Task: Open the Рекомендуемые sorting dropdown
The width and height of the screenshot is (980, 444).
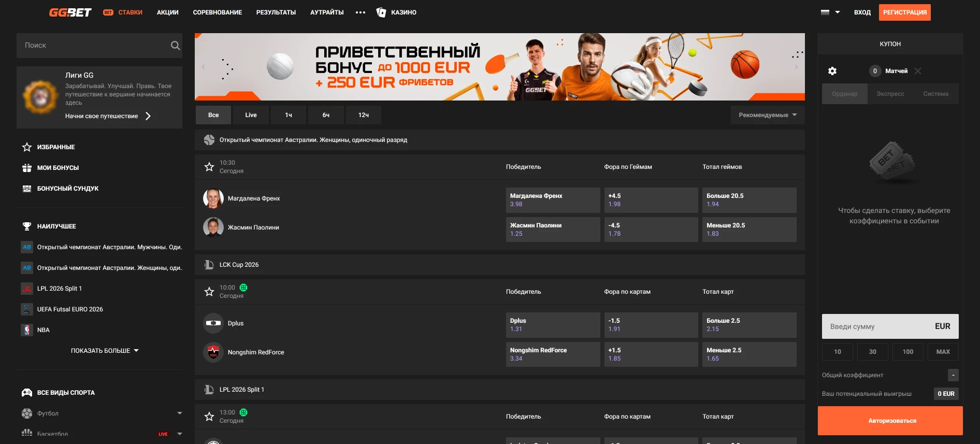Action: 767,115
